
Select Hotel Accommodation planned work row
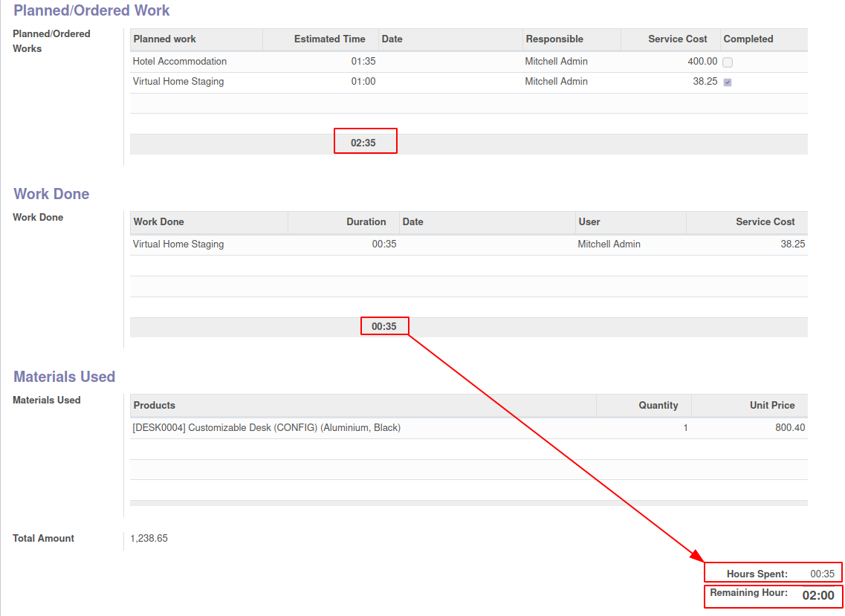[x=468, y=62]
